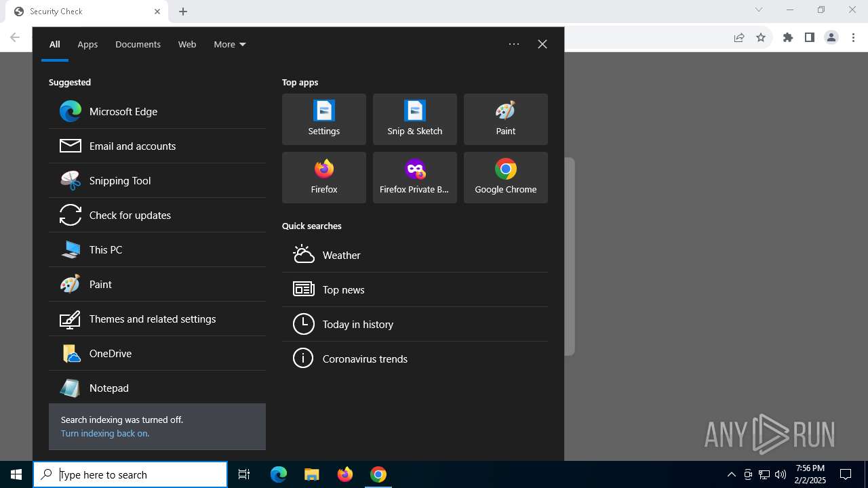Screen dimensions: 868x488
Task: Switch to the Documents search tab
Action: (138, 44)
